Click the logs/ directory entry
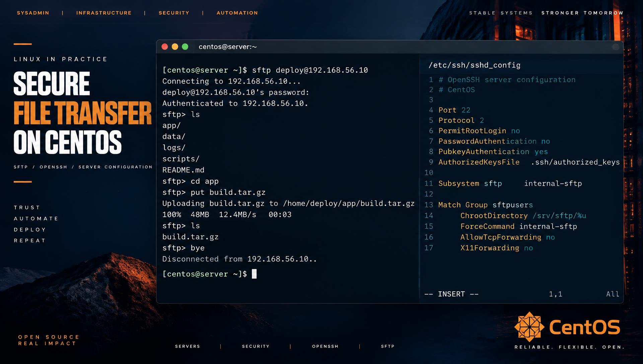Image resolution: width=643 pixels, height=364 pixels. click(174, 148)
